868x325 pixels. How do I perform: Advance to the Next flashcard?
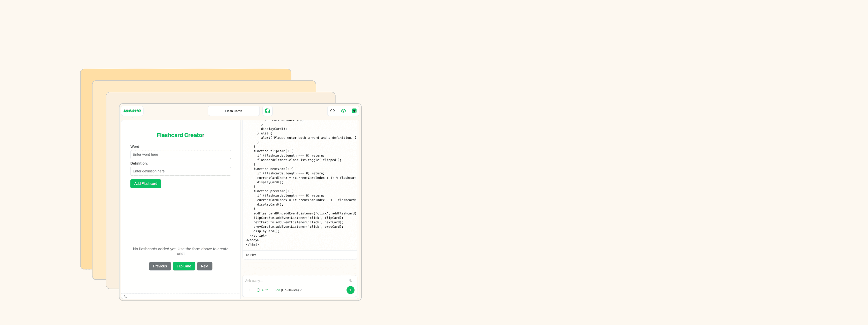coord(205,266)
